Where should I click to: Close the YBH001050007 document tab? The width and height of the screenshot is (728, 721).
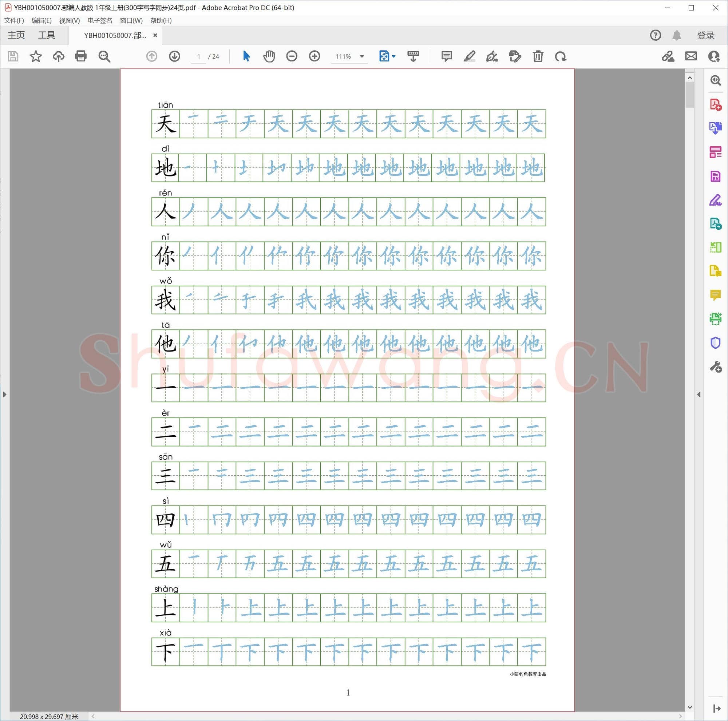click(x=155, y=35)
